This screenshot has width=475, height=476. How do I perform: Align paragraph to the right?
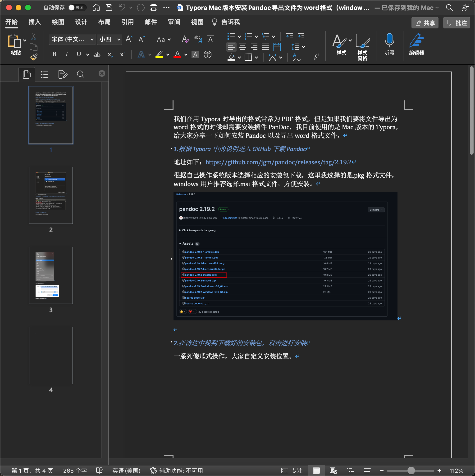(x=254, y=47)
